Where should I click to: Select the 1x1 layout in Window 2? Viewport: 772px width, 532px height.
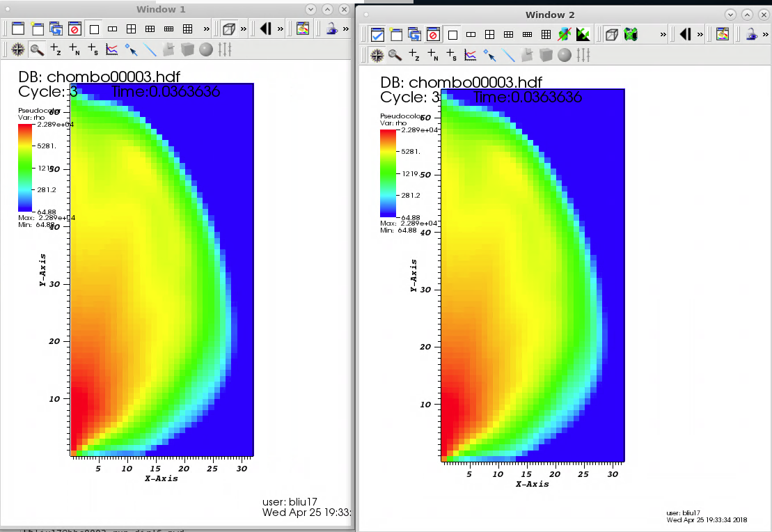click(452, 35)
